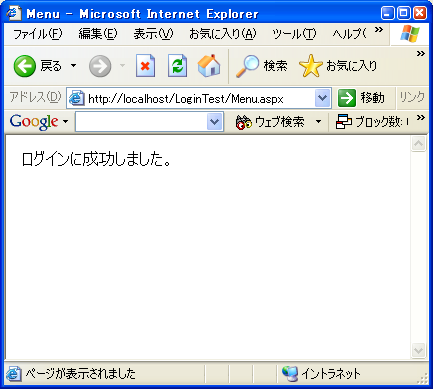This screenshot has height=389, width=433.
Task: Open the お気に入り star toolbar button
Action: click(338, 66)
